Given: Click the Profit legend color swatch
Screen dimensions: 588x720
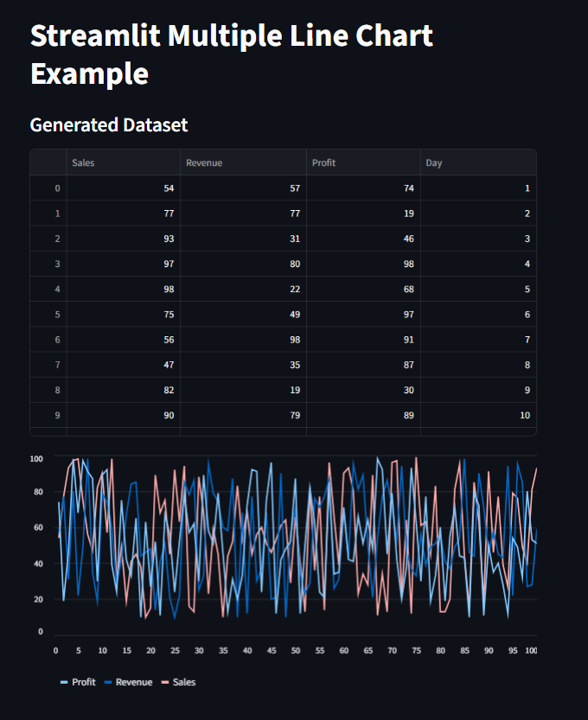Looking at the screenshot, I should 64,682.
